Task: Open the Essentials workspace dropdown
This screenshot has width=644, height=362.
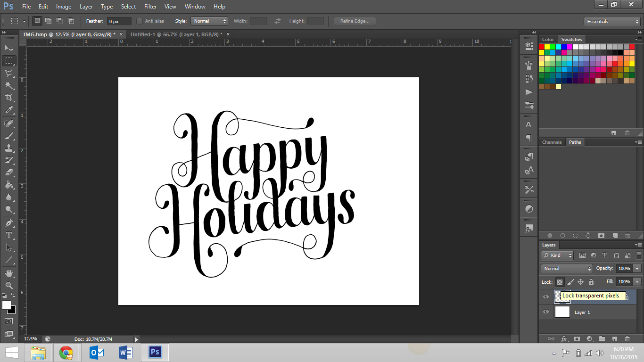Action: pos(611,22)
